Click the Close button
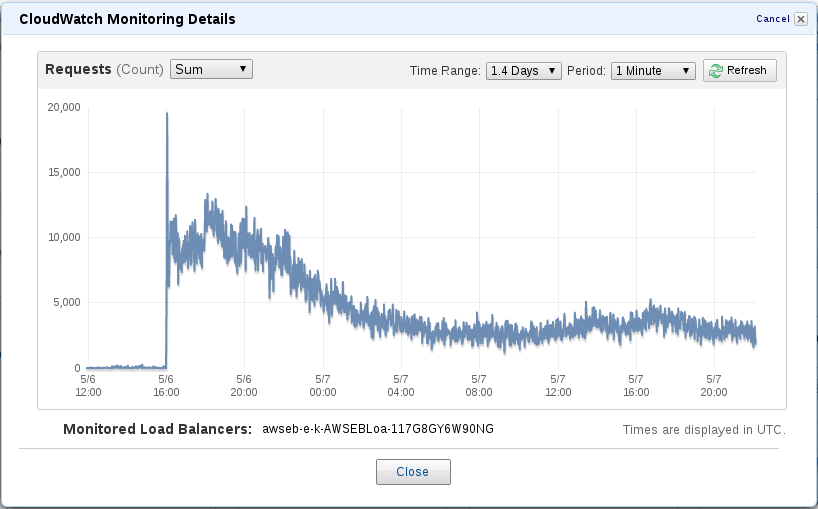Viewport: 818px width, 509px height. 413,471
